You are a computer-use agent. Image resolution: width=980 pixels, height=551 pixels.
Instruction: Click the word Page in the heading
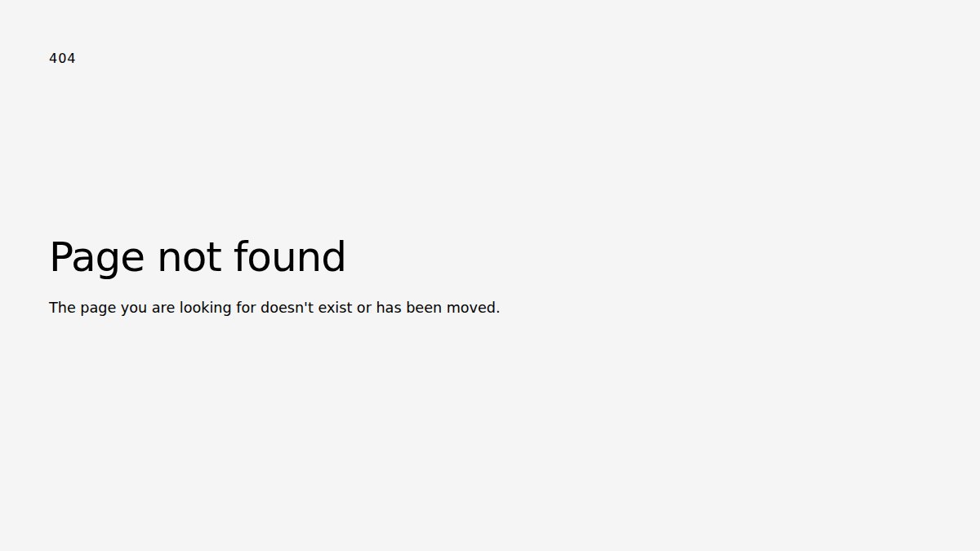click(x=96, y=259)
